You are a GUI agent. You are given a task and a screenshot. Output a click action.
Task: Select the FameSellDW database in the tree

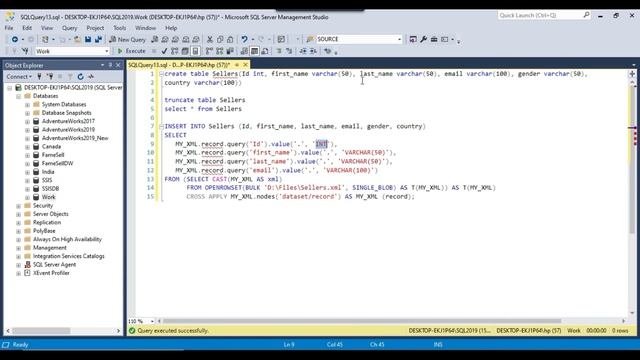58,163
